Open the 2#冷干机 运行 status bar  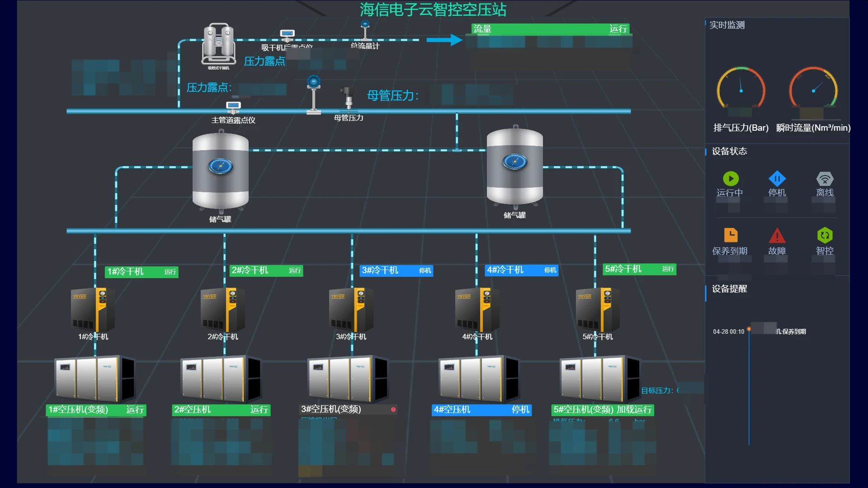point(266,270)
